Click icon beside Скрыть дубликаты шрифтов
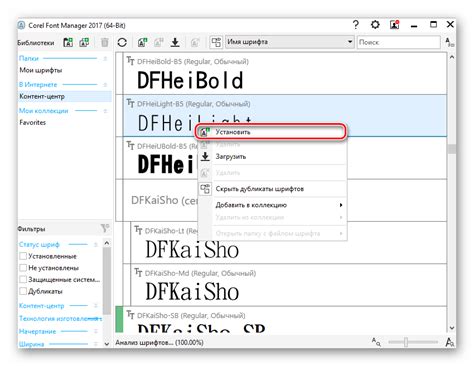This screenshot has height=366, width=474. click(x=205, y=189)
